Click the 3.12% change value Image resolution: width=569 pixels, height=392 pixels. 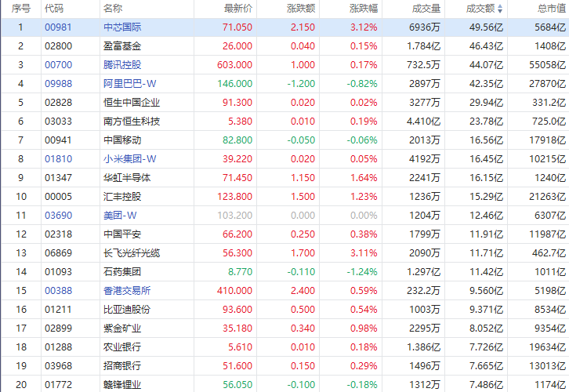(x=364, y=27)
